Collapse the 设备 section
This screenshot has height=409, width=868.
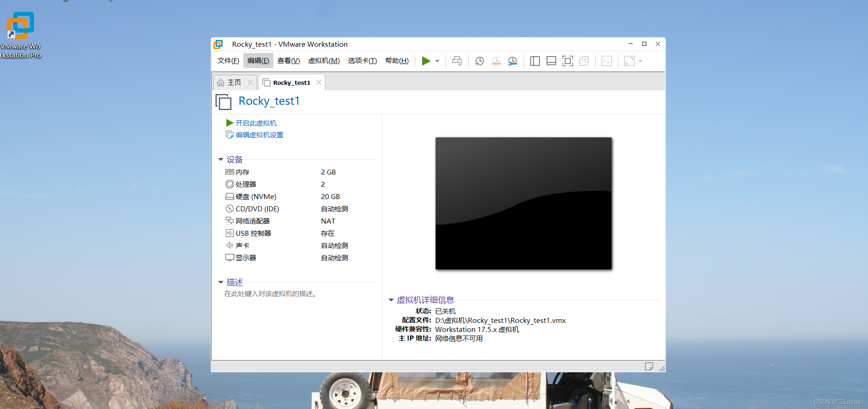tap(221, 160)
